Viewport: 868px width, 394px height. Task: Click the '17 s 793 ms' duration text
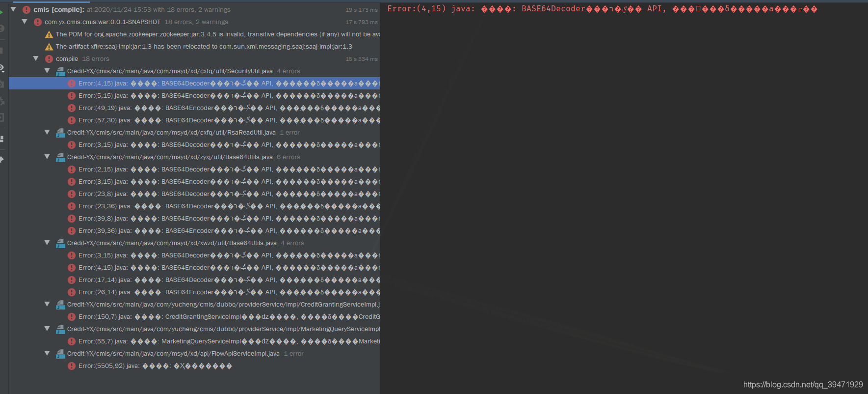[x=362, y=22]
